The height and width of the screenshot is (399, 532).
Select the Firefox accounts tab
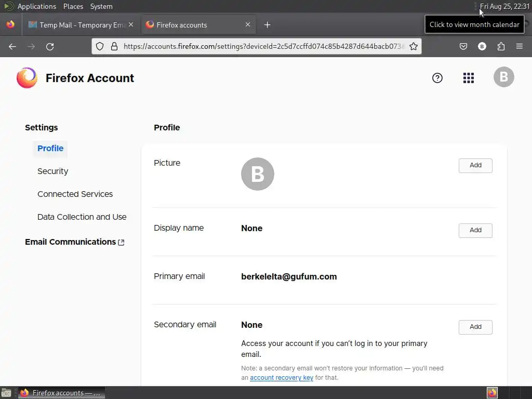click(198, 25)
